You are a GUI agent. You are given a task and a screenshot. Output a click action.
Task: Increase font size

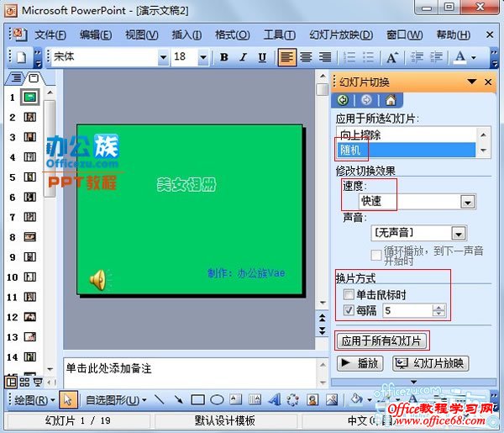(391, 57)
